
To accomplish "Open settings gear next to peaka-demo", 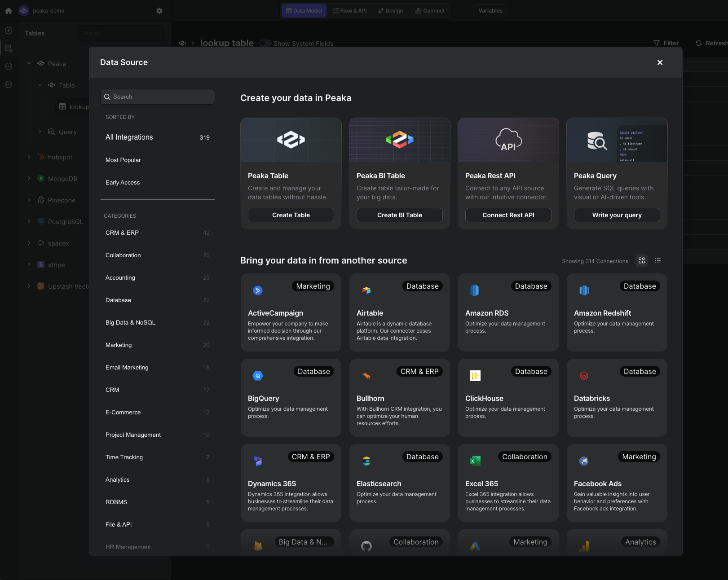I will point(159,11).
